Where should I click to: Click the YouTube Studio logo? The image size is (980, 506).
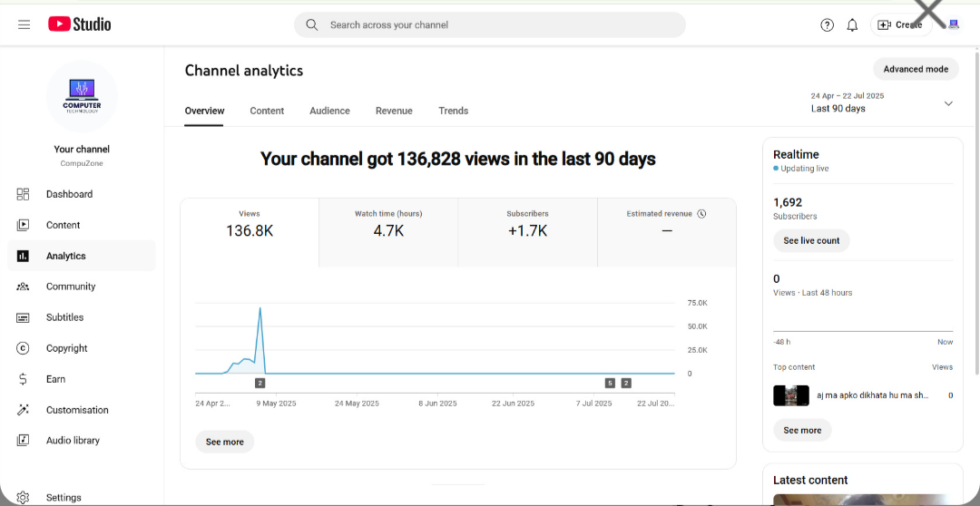click(80, 24)
